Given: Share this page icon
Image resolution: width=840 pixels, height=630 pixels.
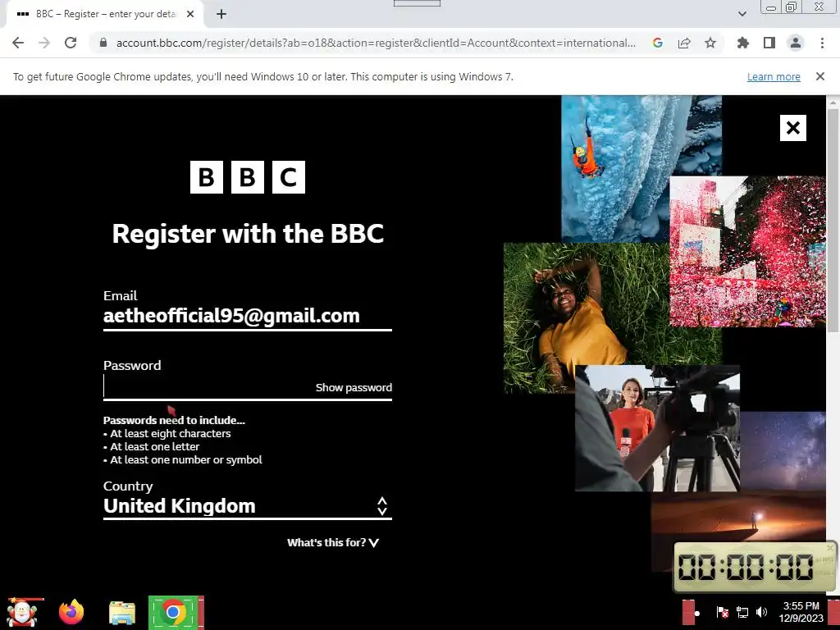Looking at the screenshot, I should [x=684, y=43].
